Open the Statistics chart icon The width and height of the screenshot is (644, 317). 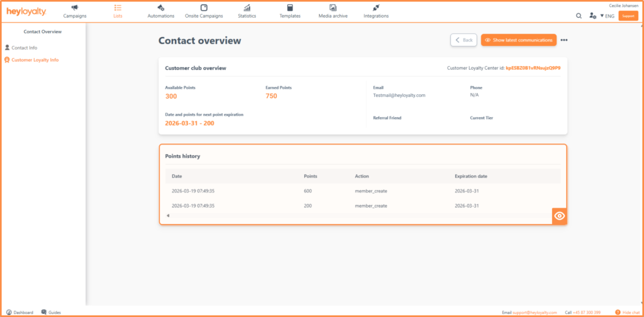(247, 8)
